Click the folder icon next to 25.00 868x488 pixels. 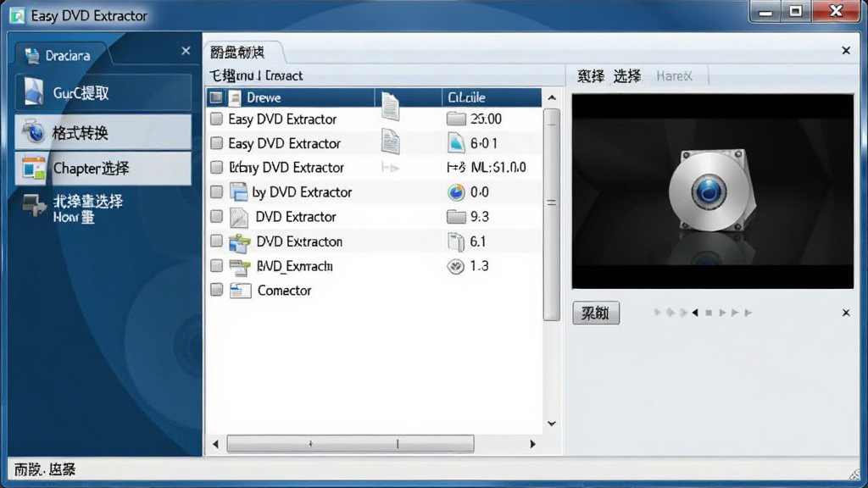click(456, 119)
